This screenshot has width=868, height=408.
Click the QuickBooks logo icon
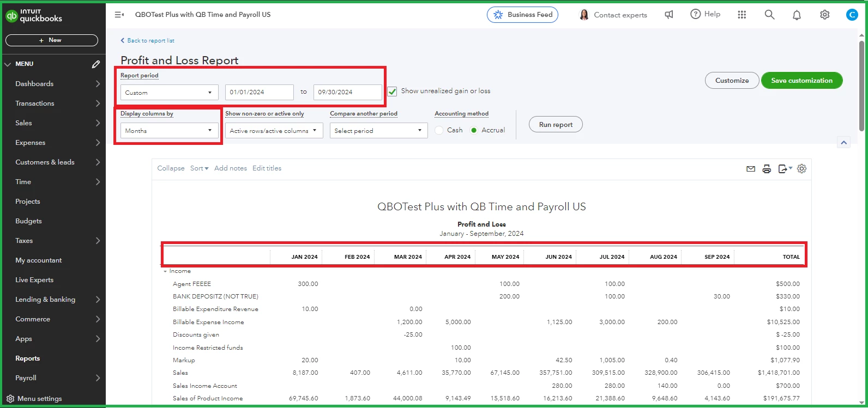pyautogui.click(x=11, y=15)
